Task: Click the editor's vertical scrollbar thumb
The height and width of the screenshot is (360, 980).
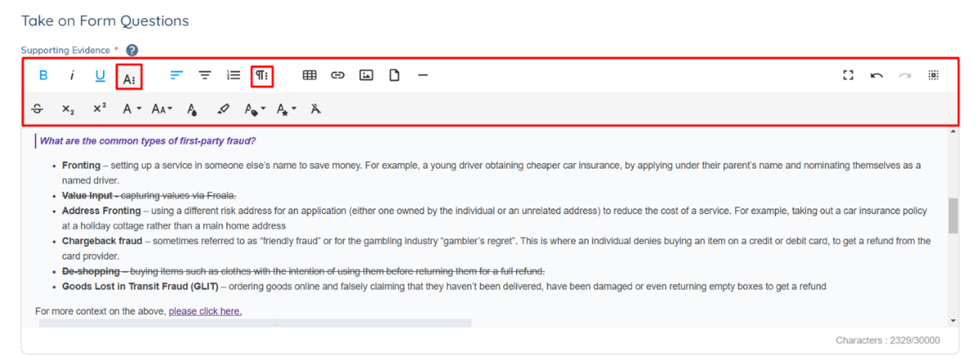Action: click(953, 216)
